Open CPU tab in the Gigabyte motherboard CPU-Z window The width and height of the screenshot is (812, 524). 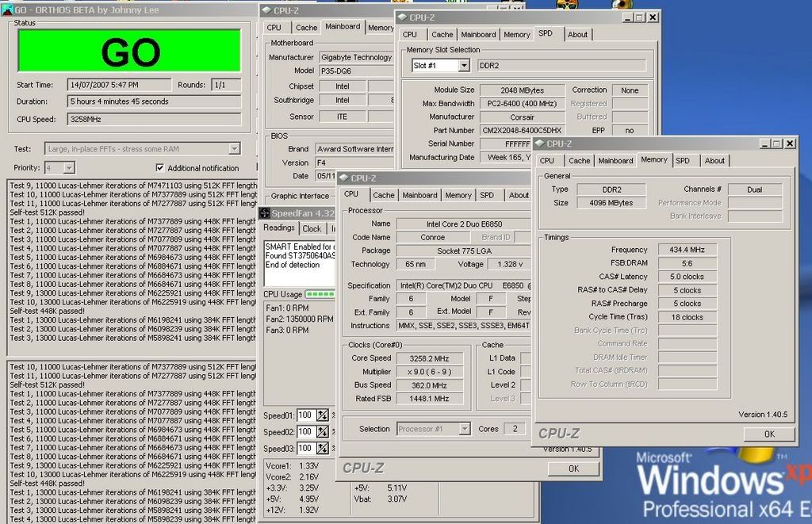pyautogui.click(x=274, y=28)
